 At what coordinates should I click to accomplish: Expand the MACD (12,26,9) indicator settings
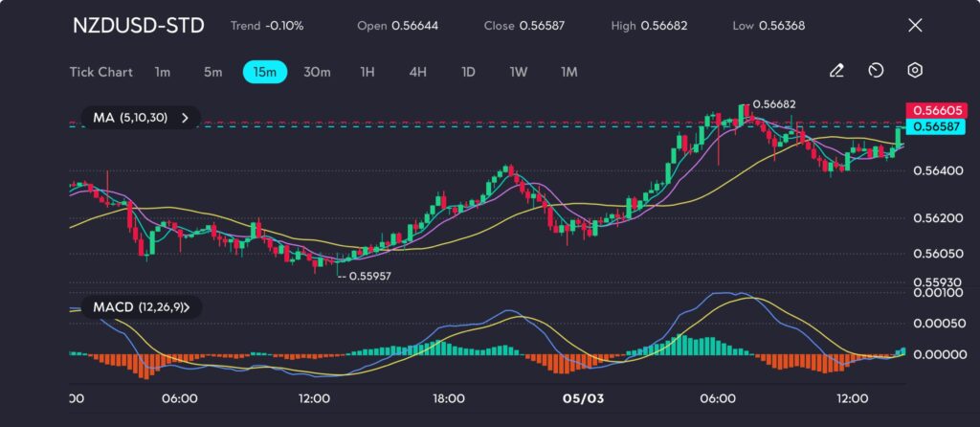(x=140, y=307)
